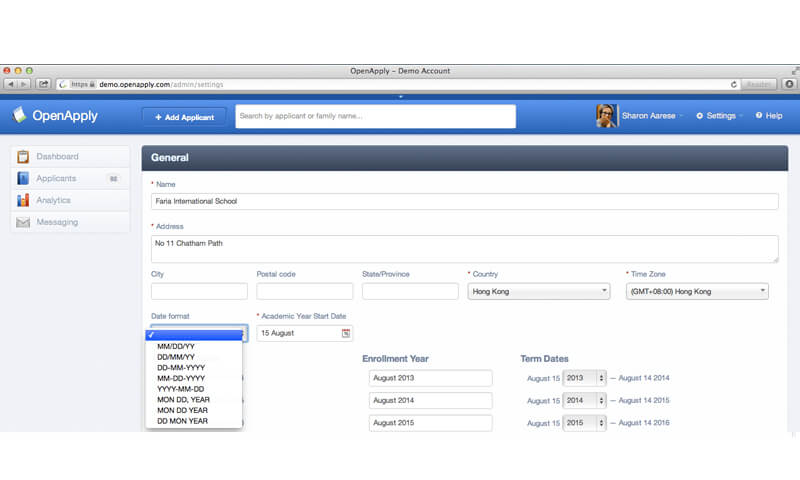
Task: Open the 2013 term year stepper
Action: click(x=585, y=378)
